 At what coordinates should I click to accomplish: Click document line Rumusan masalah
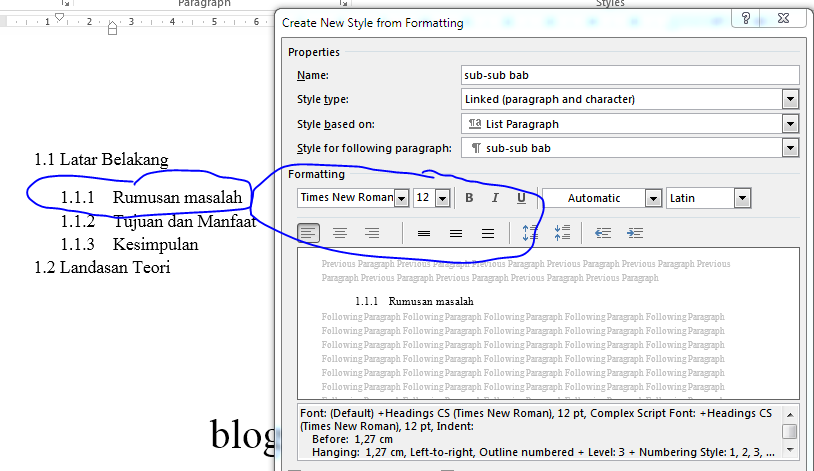(x=178, y=197)
